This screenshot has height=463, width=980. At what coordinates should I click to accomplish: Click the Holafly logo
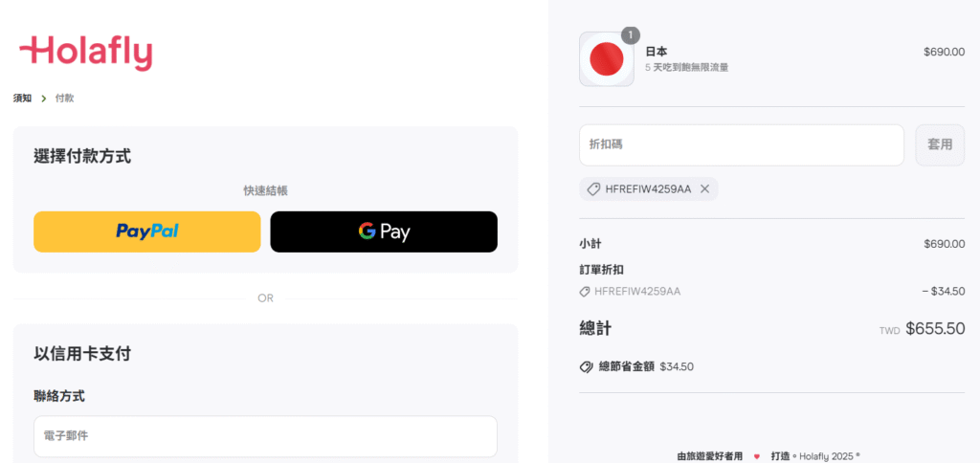coord(85,54)
